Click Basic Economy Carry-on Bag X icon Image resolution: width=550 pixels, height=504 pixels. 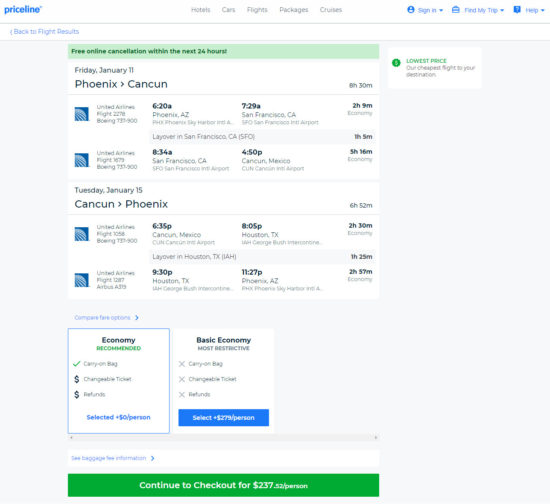[x=182, y=364]
